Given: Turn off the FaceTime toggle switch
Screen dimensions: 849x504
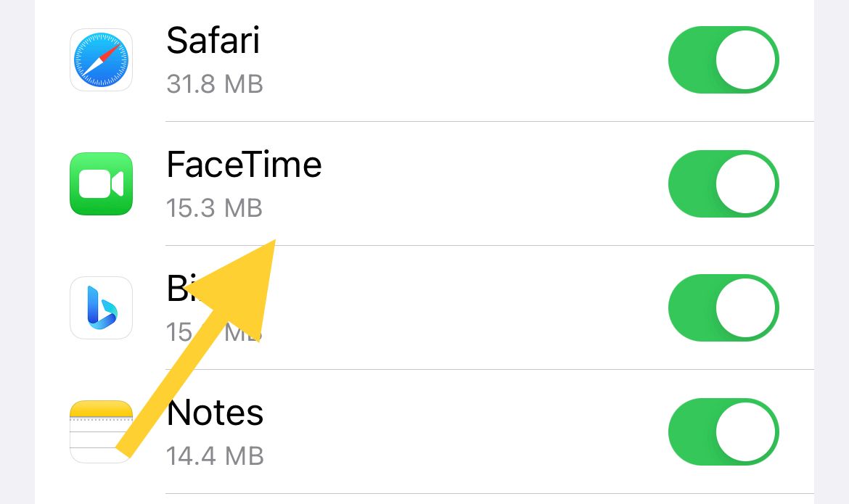Looking at the screenshot, I should coord(723,183).
